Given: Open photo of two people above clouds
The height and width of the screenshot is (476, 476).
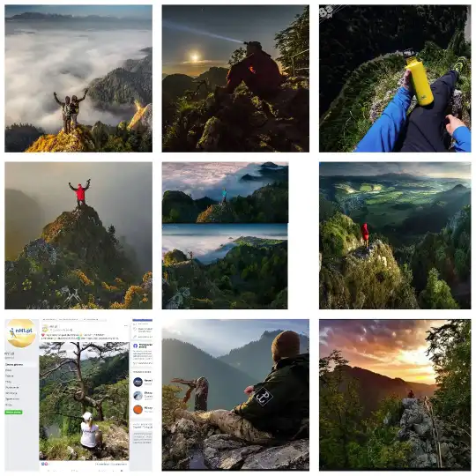Looking at the screenshot, I should 78,78.
